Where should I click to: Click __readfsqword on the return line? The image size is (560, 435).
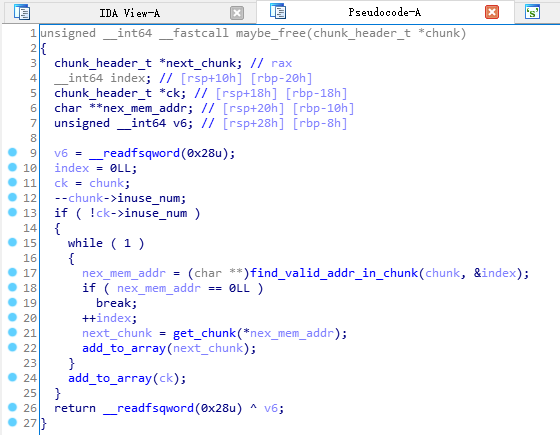[149, 408]
